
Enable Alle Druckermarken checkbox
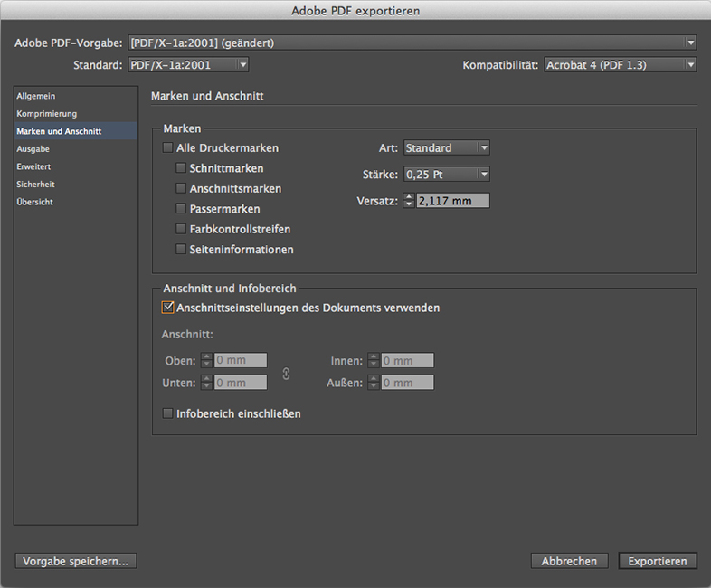167,147
